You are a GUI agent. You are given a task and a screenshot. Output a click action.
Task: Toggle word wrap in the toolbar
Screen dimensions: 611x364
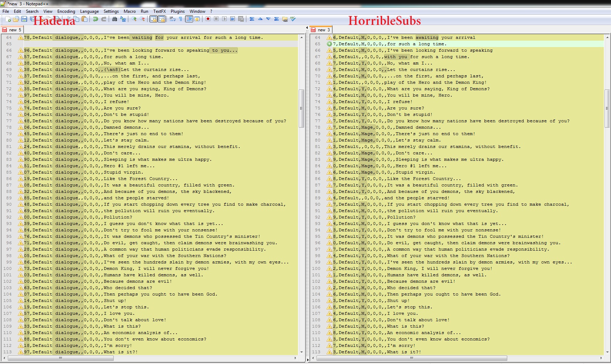(x=173, y=19)
